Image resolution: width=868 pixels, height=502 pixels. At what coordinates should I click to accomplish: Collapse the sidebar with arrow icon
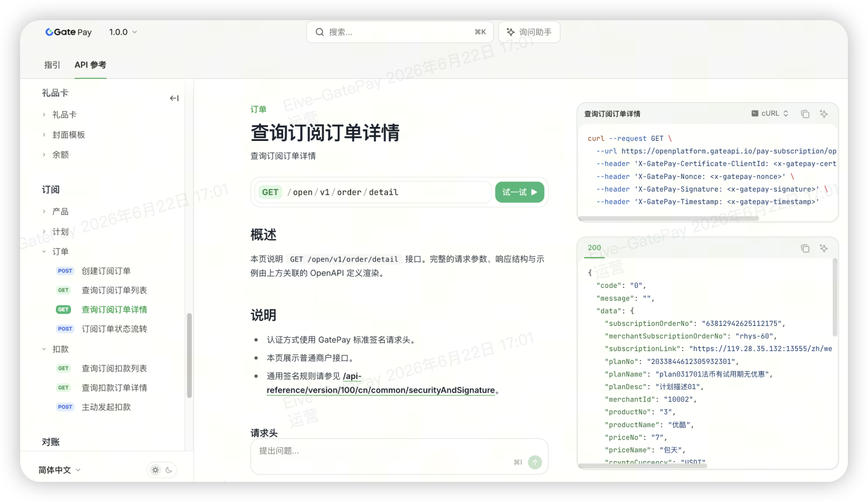tap(174, 98)
